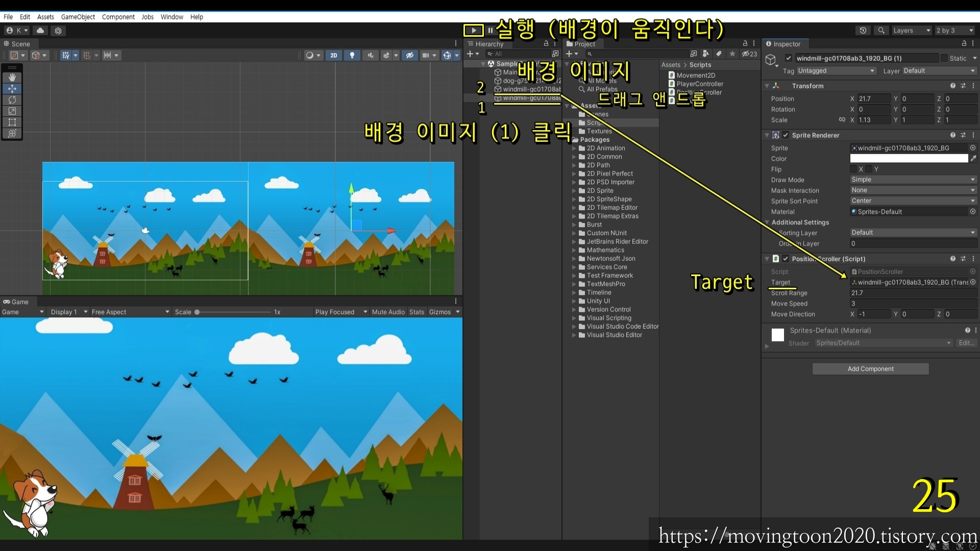Expand the 2D Animation package folder

click(574, 148)
